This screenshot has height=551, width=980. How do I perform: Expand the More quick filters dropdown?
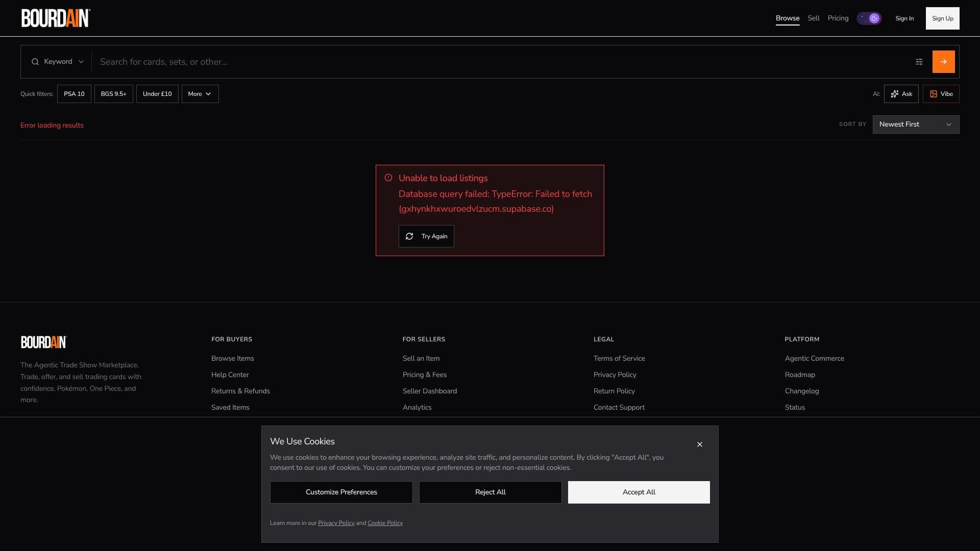200,94
